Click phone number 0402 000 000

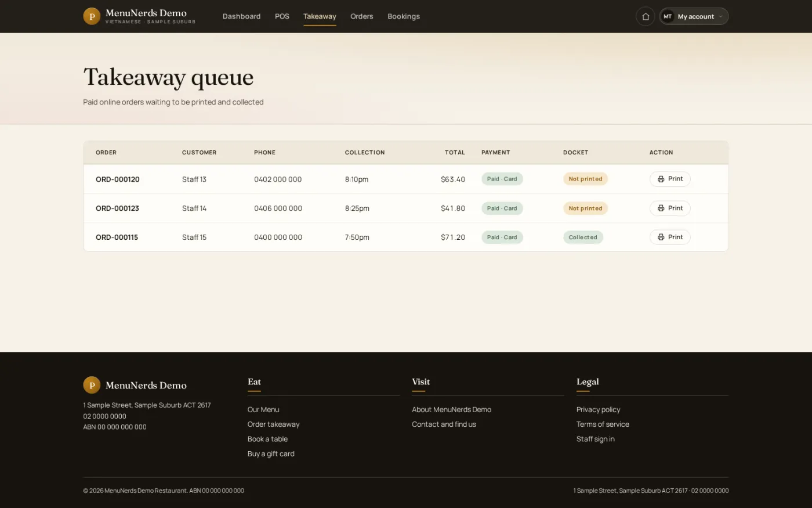coord(278,179)
